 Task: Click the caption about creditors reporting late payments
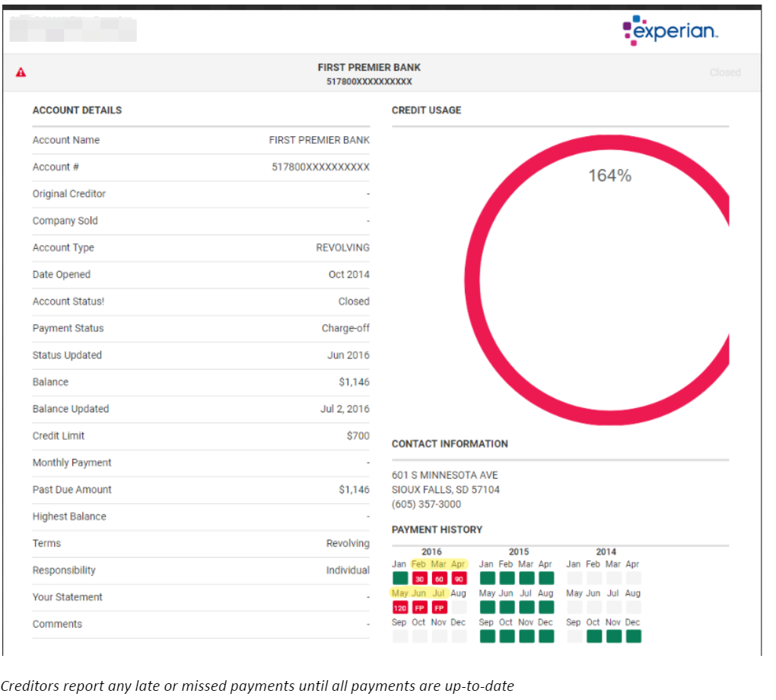point(257,686)
